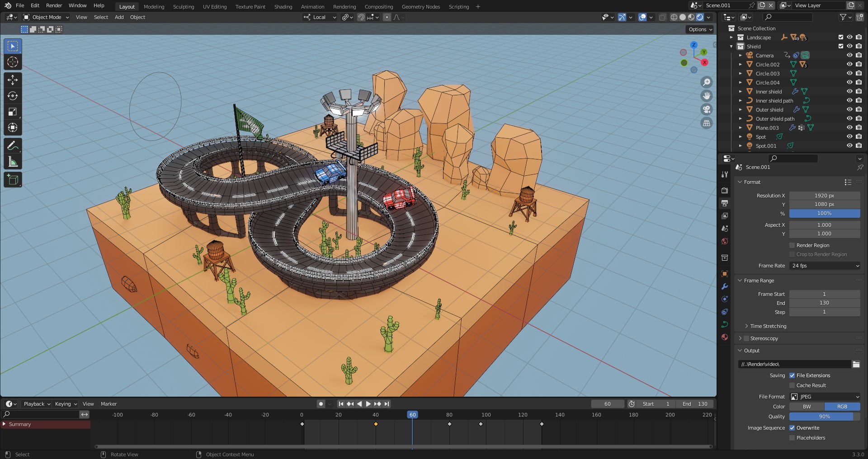Select the Move tool in the toolbar
The width and height of the screenshot is (868, 459).
pyautogui.click(x=13, y=80)
